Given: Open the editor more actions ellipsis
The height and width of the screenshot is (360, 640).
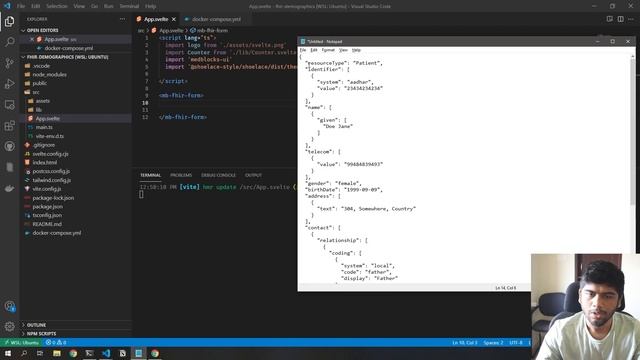Looking at the screenshot, I should (631, 19).
